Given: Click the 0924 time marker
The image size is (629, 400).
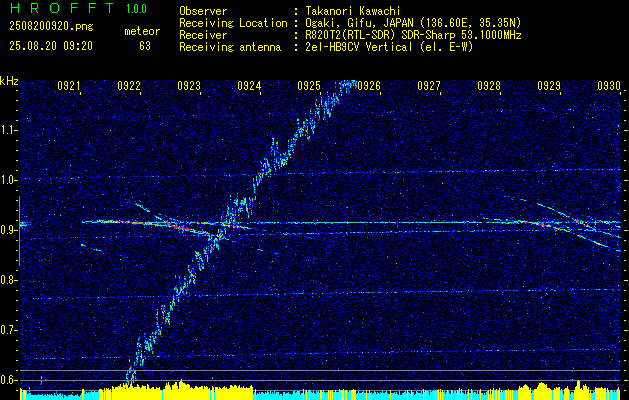Looking at the screenshot, I should 249,85.
